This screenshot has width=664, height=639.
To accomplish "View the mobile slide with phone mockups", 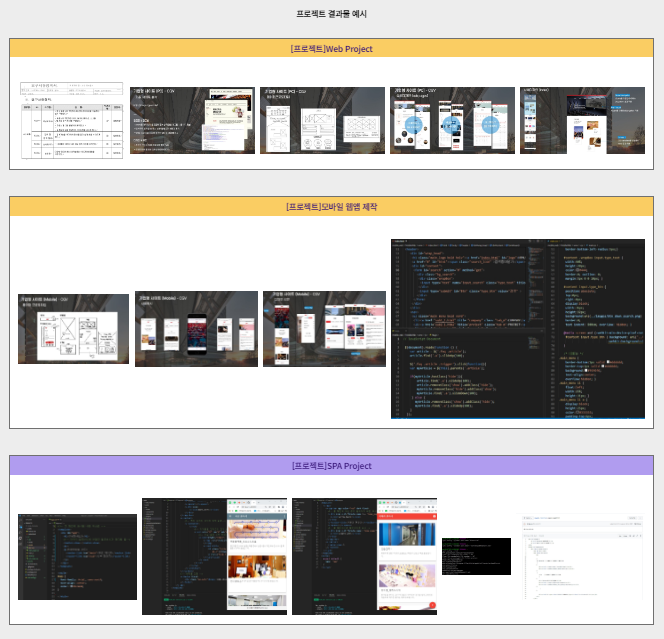I will coord(196,328).
